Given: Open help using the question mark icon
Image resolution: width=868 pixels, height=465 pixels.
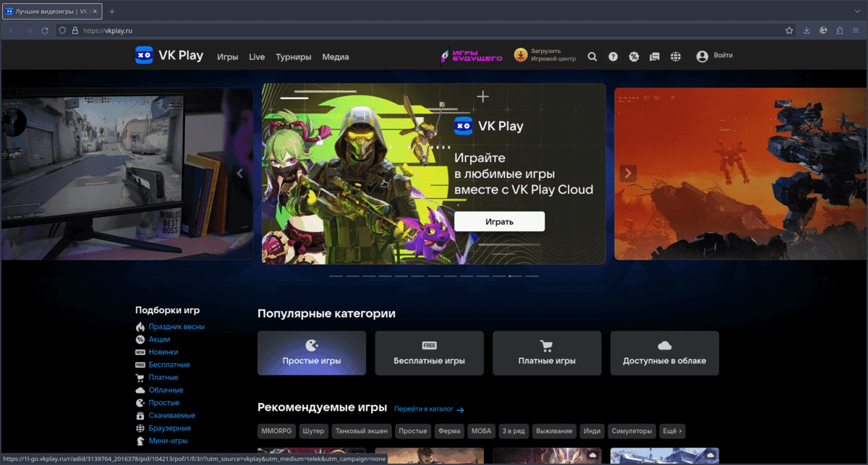Looking at the screenshot, I should tap(613, 56).
